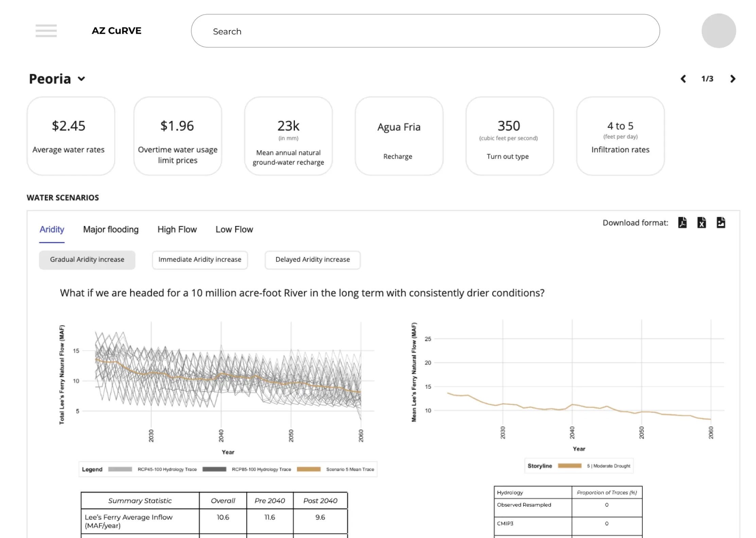Go to previous page of cards

(x=683, y=79)
